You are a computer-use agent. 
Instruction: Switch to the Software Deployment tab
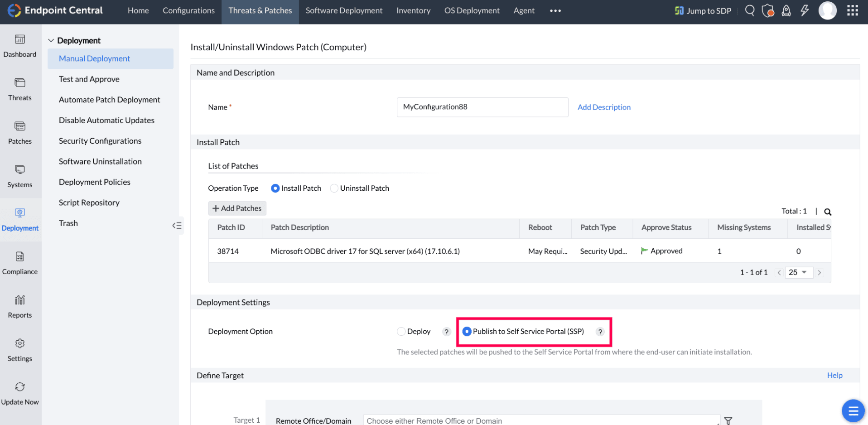pos(344,11)
